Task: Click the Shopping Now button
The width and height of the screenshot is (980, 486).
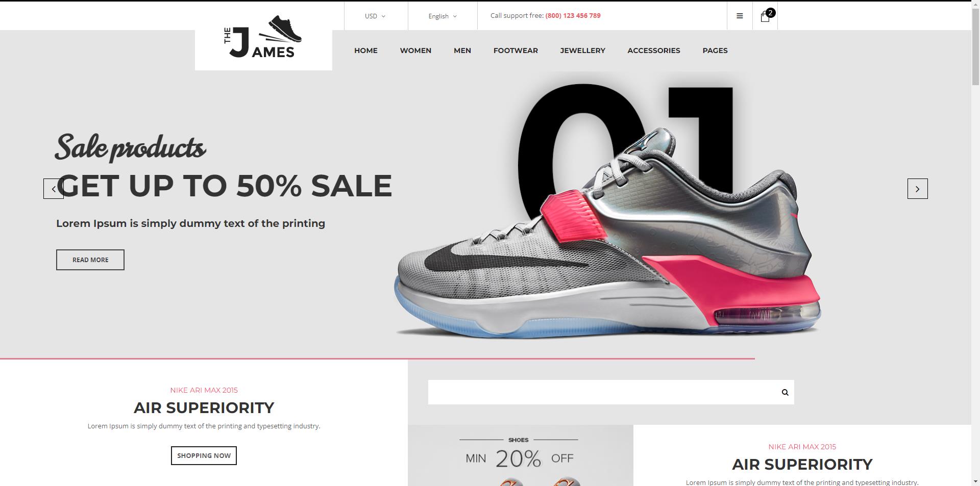Action: coord(204,455)
